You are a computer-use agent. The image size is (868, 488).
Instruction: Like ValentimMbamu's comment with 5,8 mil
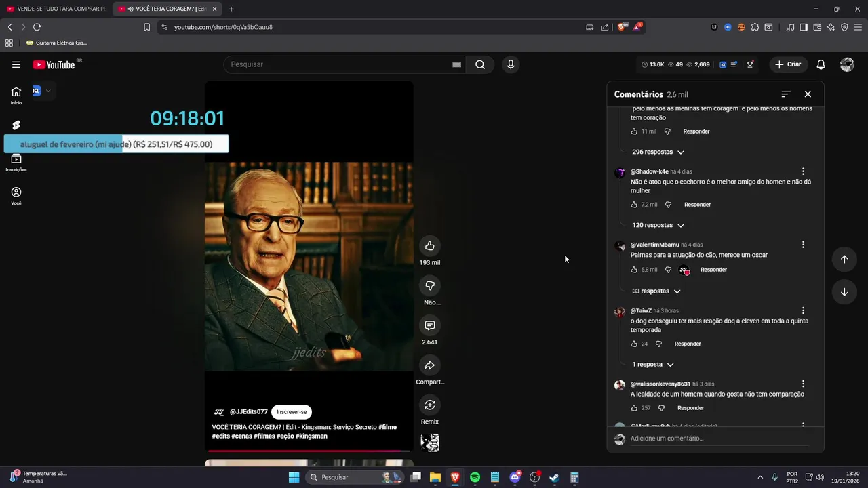pos(634,270)
